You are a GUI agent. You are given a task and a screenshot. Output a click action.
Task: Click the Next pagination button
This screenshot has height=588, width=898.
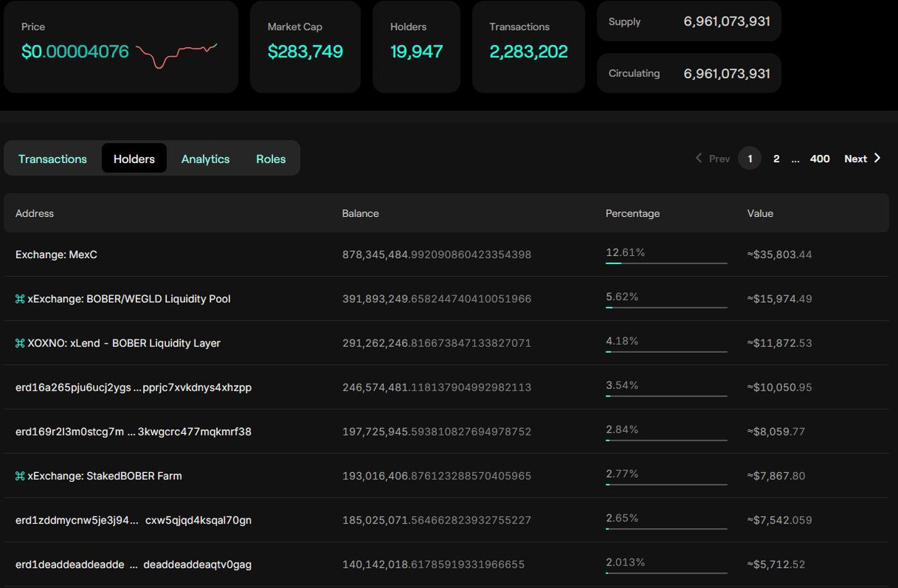coord(863,159)
